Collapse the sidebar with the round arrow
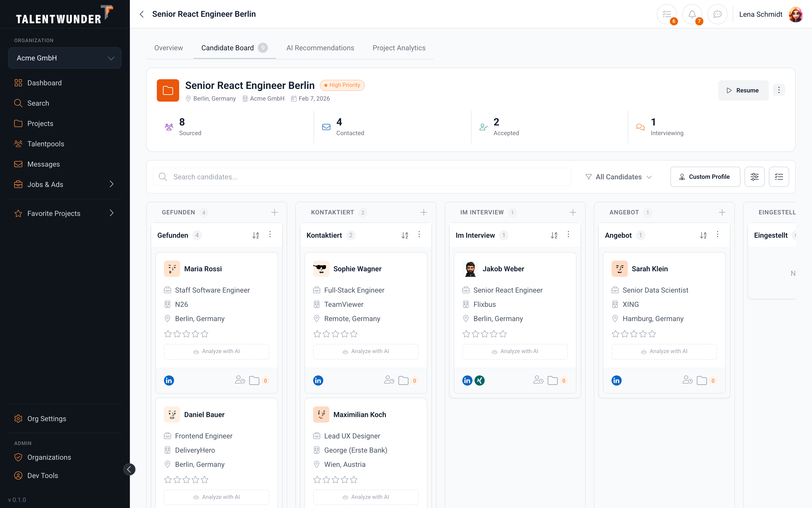The height and width of the screenshot is (508, 812). pos(129,469)
